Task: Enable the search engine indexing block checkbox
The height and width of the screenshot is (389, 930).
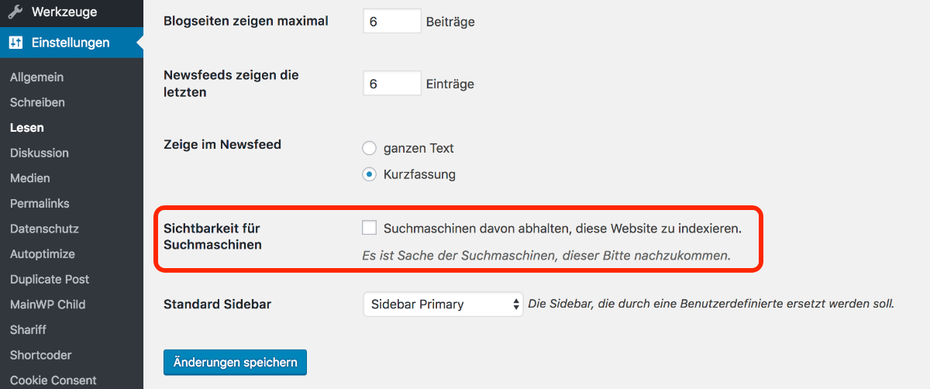Action: click(370, 228)
